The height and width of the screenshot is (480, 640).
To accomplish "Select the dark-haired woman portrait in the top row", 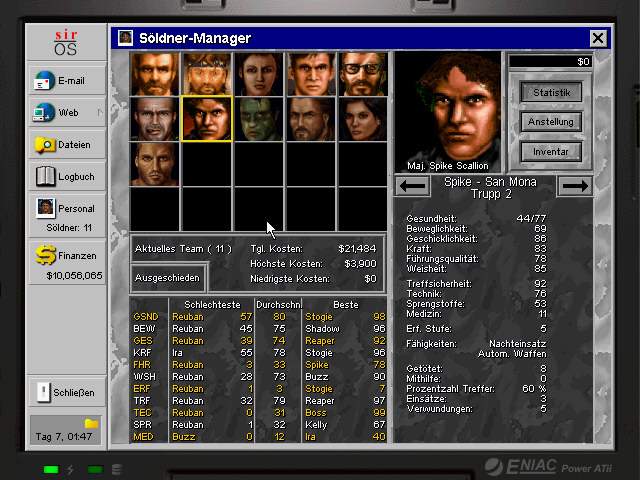I will (x=259, y=74).
